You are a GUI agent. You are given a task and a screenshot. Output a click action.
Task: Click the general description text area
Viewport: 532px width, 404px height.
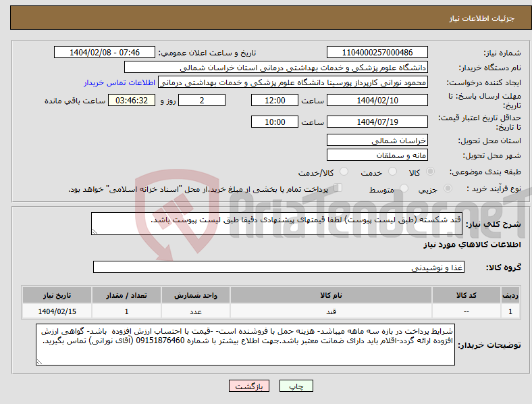(277, 224)
